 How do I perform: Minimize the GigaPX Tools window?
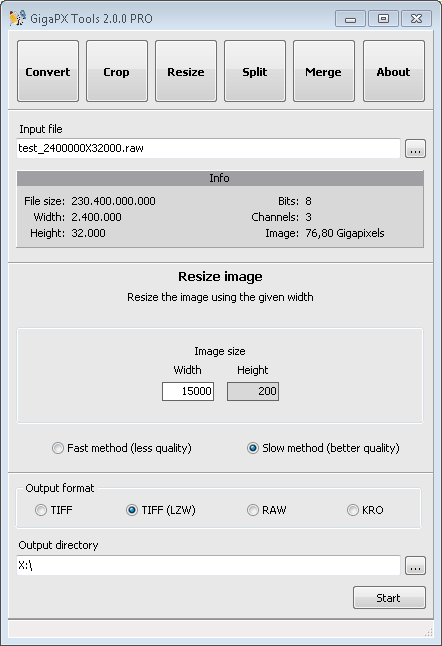(351, 19)
